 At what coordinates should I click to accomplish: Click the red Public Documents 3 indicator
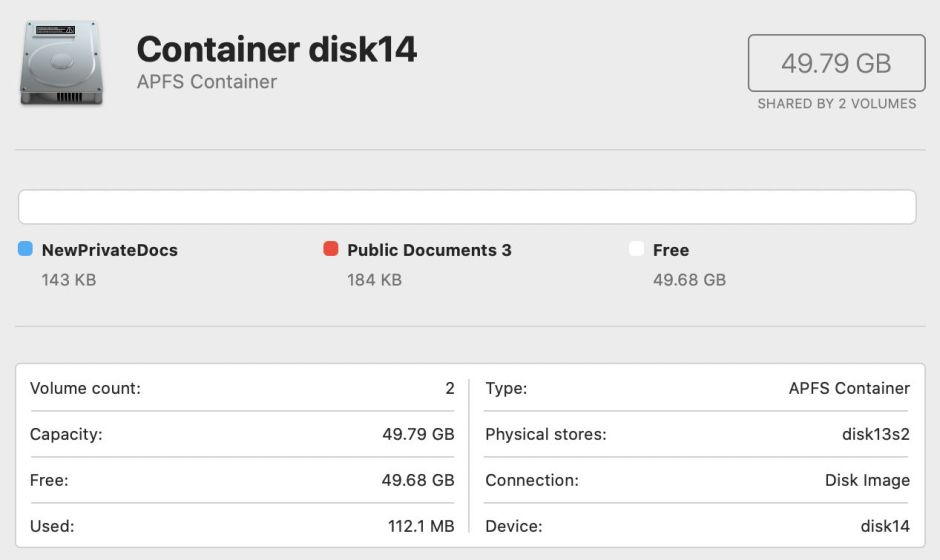(x=331, y=249)
